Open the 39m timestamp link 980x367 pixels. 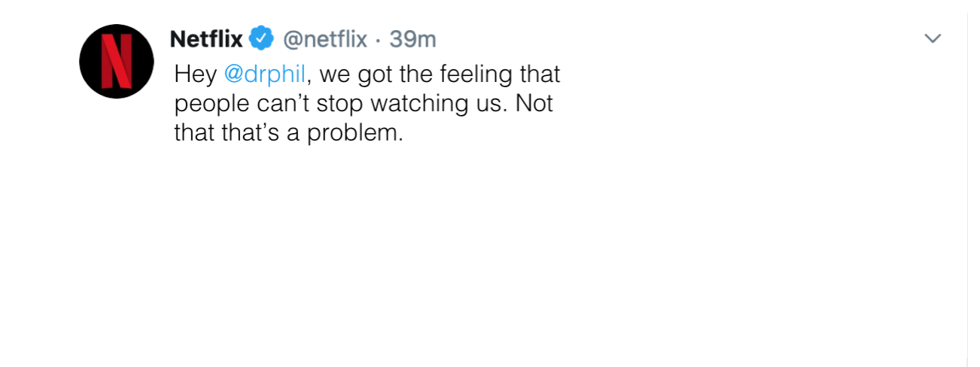coord(412,38)
